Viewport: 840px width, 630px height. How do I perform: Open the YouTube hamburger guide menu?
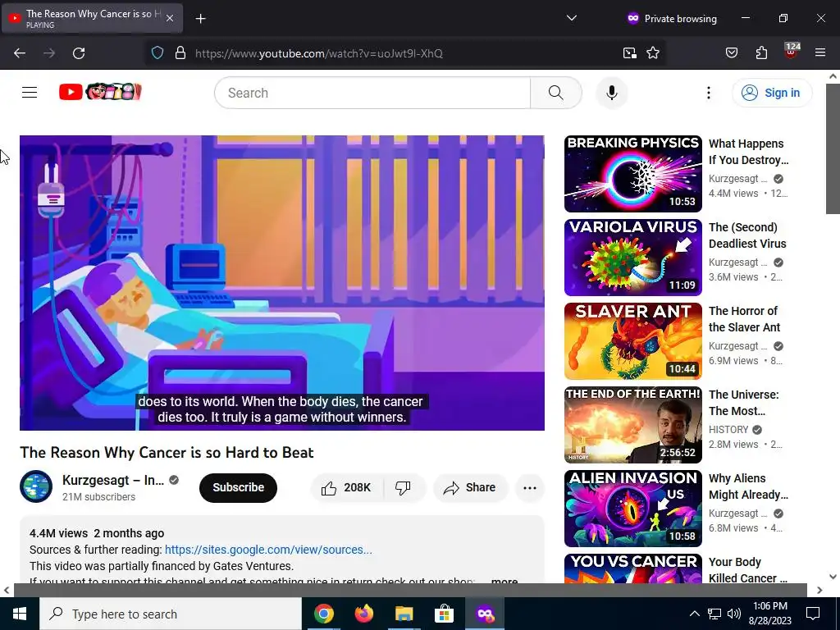[x=30, y=93]
